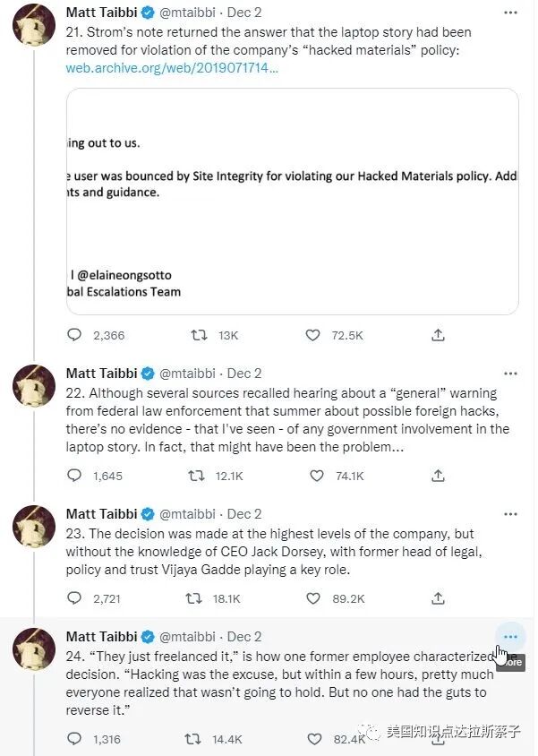Viewport: 538px width, 756px height.
Task: Open the Hacked Materials email image
Action: (293, 202)
